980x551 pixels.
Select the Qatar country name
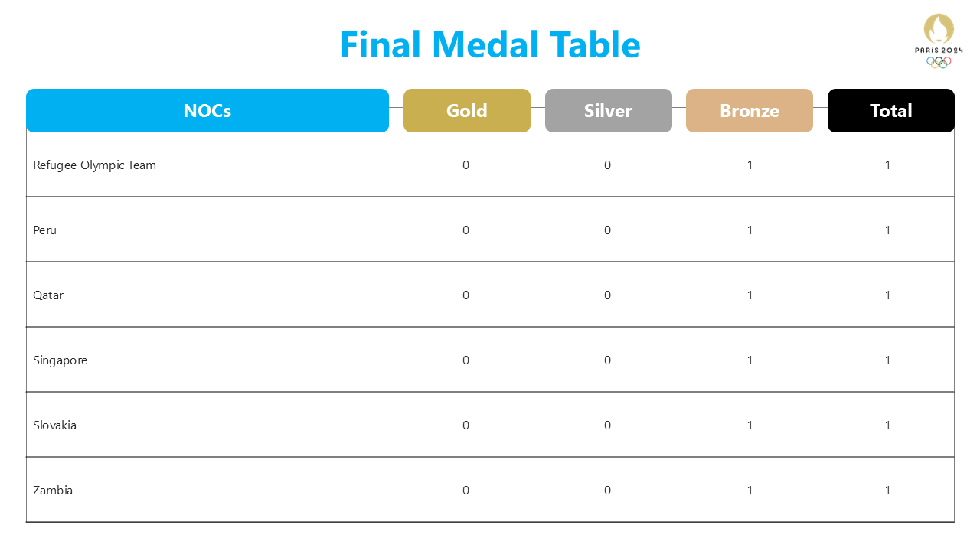click(48, 295)
